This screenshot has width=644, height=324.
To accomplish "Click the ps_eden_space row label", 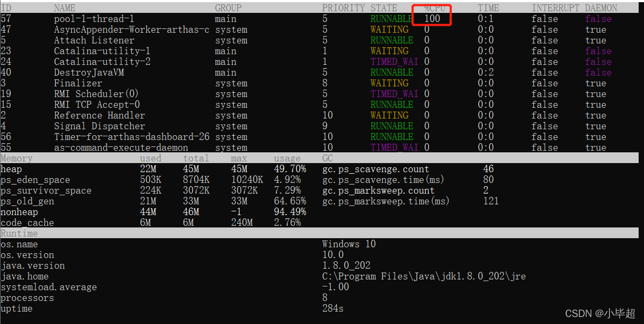I will click(x=35, y=180).
